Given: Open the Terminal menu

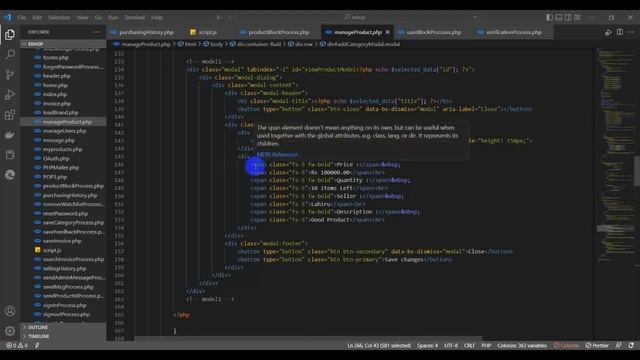Looking at the screenshot, I should [135, 18].
